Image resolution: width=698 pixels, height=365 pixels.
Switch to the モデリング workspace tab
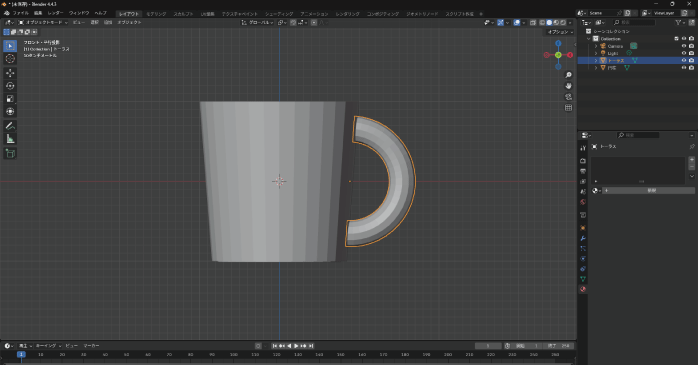[156, 14]
